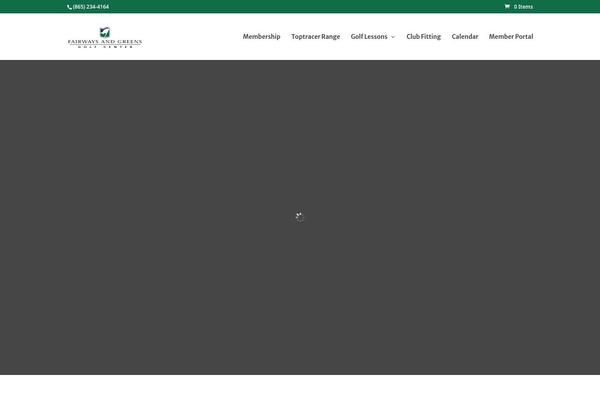Open the Calendar page
Image resolution: width=600 pixels, height=400 pixels.
[465, 37]
